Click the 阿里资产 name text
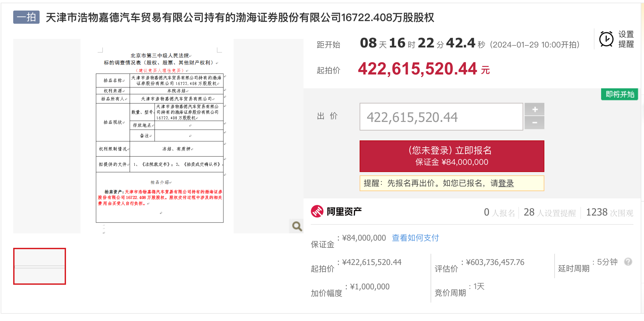 pyautogui.click(x=344, y=212)
